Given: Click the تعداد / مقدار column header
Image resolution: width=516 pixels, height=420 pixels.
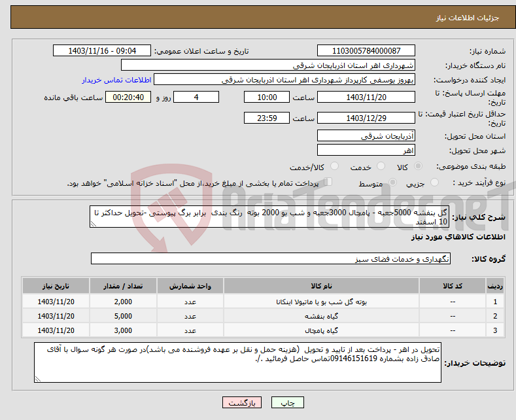Looking at the screenshot, I should [123, 286].
